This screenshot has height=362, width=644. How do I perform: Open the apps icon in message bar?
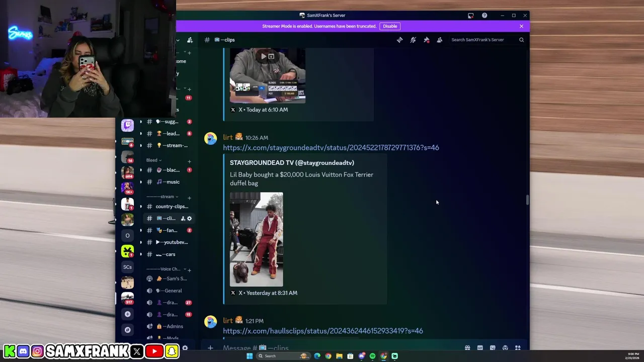(518, 347)
